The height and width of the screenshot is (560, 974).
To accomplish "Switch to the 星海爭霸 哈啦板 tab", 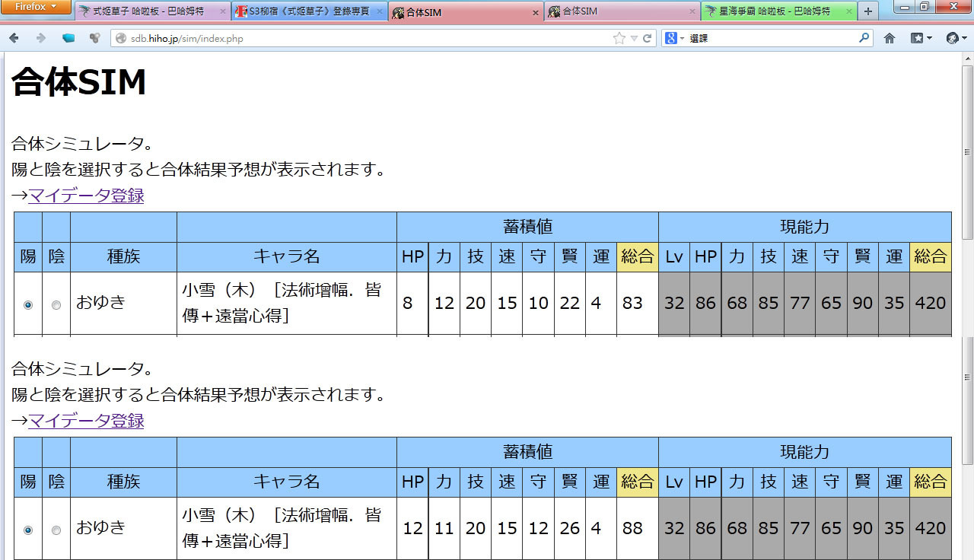I will click(779, 11).
